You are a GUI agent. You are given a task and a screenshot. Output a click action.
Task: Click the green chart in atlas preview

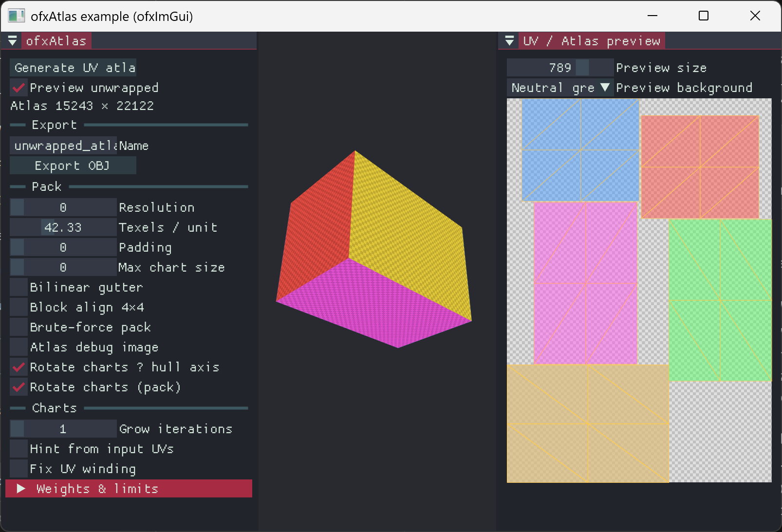pyautogui.click(x=720, y=300)
